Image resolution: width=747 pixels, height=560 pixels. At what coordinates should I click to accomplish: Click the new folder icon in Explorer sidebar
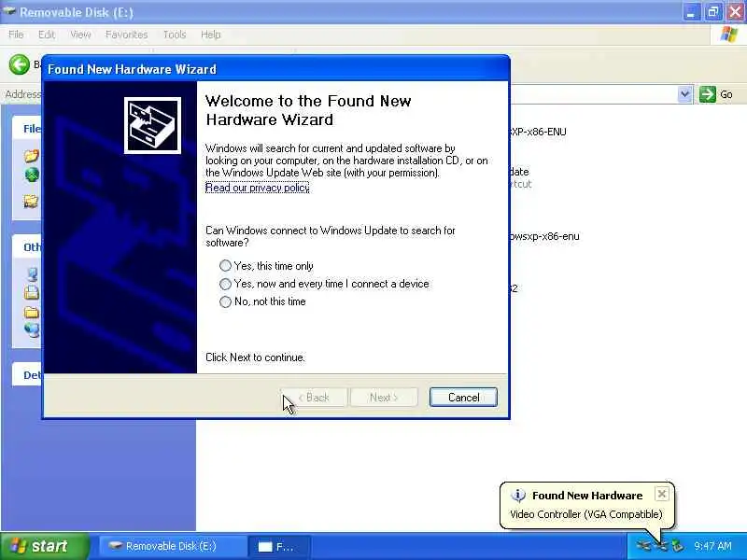(32, 156)
